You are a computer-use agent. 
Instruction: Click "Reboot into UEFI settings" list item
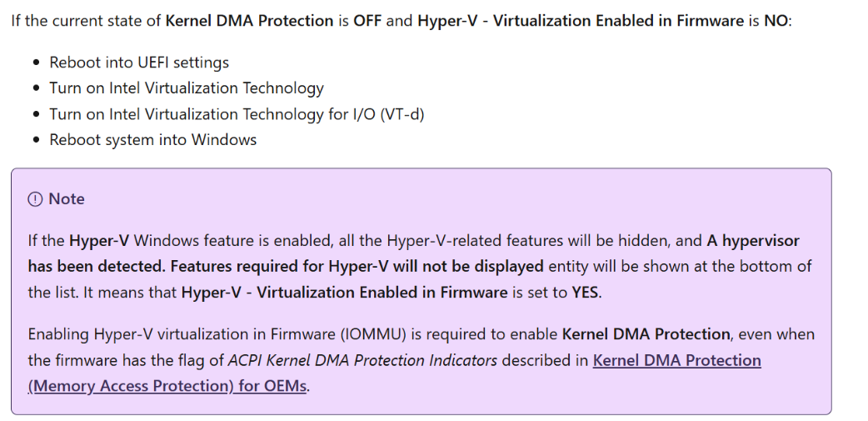tap(139, 62)
